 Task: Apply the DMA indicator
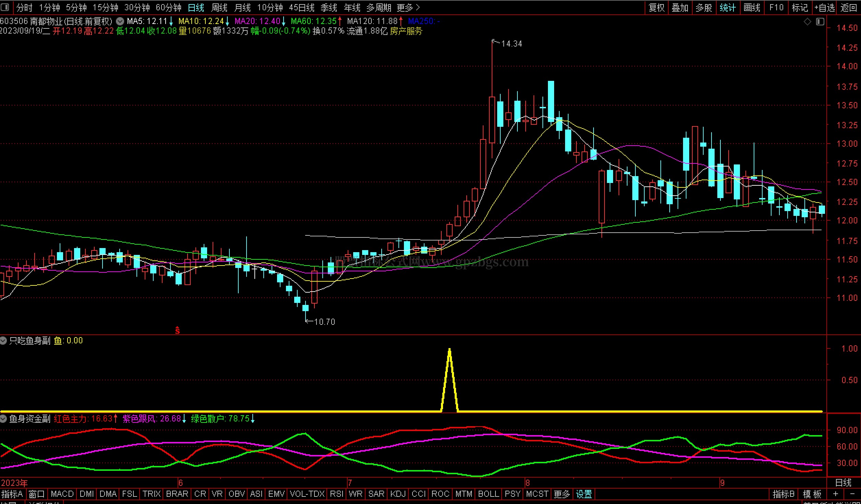click(x=108, y=494)
